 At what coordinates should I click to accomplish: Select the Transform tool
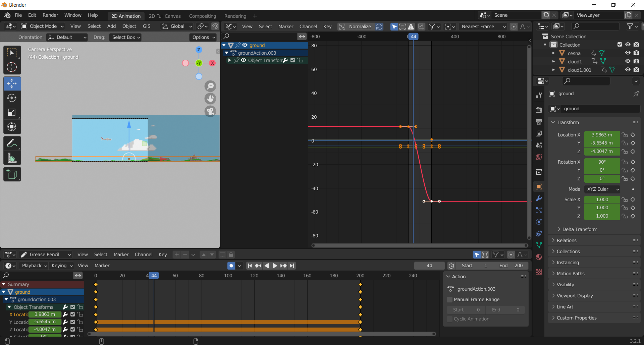click(12, 127)
